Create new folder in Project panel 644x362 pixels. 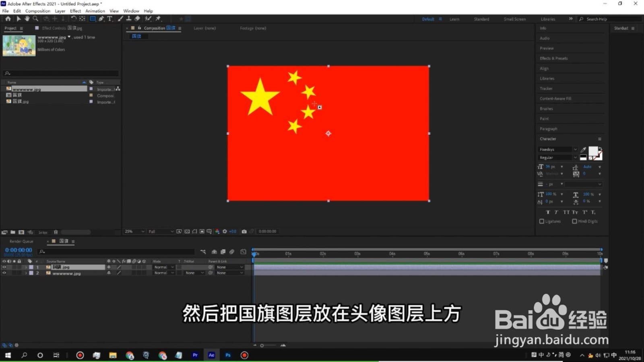tap(13, 232)
